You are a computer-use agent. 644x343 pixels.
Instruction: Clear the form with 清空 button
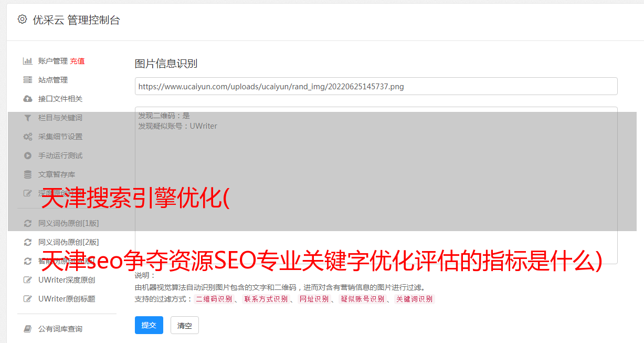click(185, 325)
